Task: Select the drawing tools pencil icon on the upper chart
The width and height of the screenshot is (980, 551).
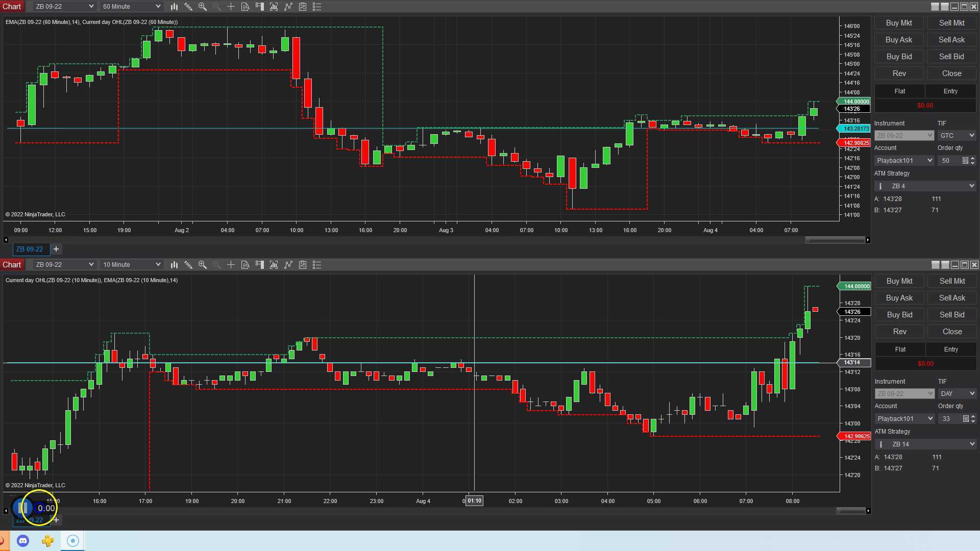Action: pyautogui.click(x=188, y=7)
